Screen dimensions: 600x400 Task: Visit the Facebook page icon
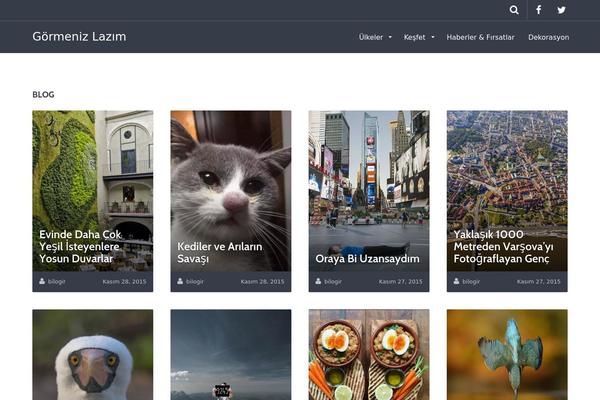click(x=538, y=10)
